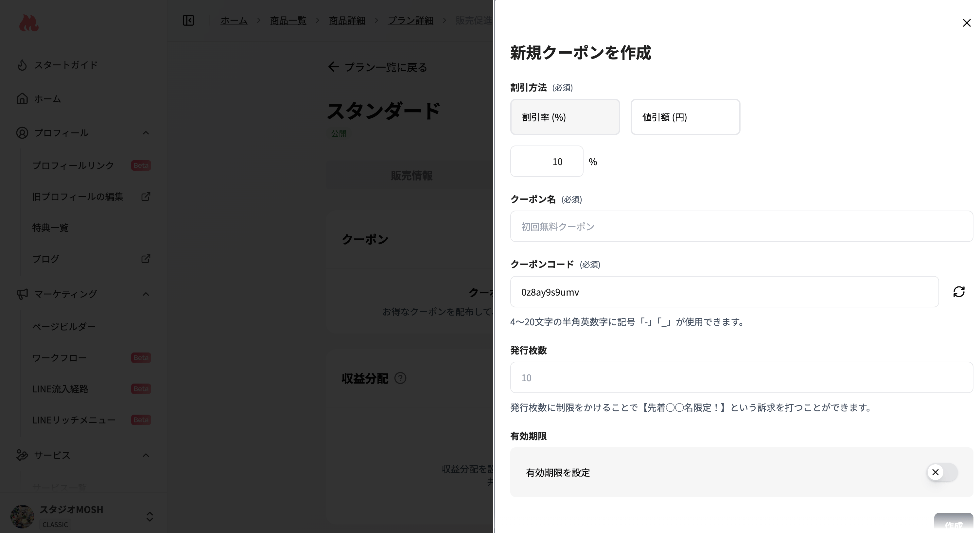Click the ホーム breadcrumb link
This screenshot has width=980, height=533.
234,21
